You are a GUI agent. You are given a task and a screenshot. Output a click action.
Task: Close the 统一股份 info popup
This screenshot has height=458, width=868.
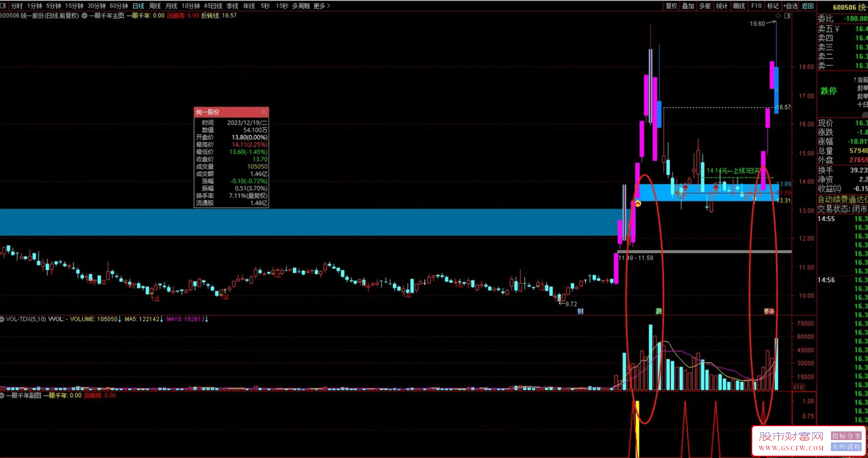click(x=264, y=112)
